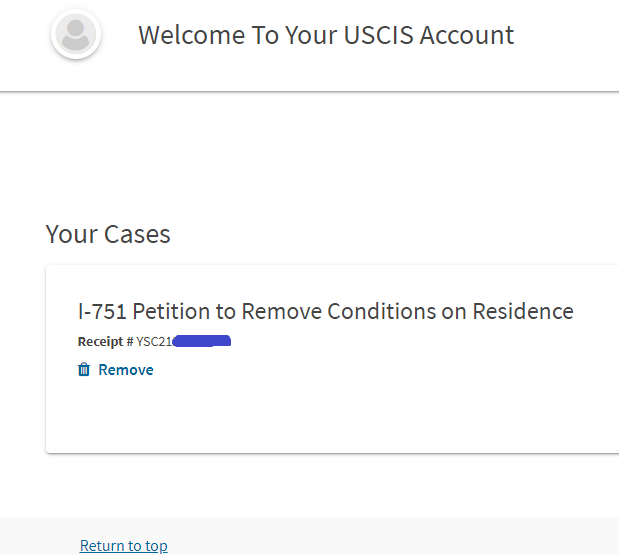Remove the I-751 case from account

(126, 370)
